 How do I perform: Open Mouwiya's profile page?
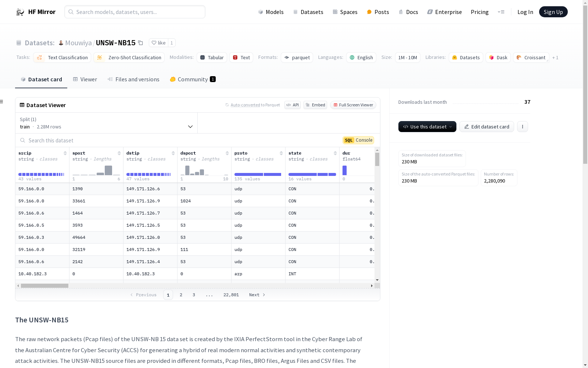(78, 43)
